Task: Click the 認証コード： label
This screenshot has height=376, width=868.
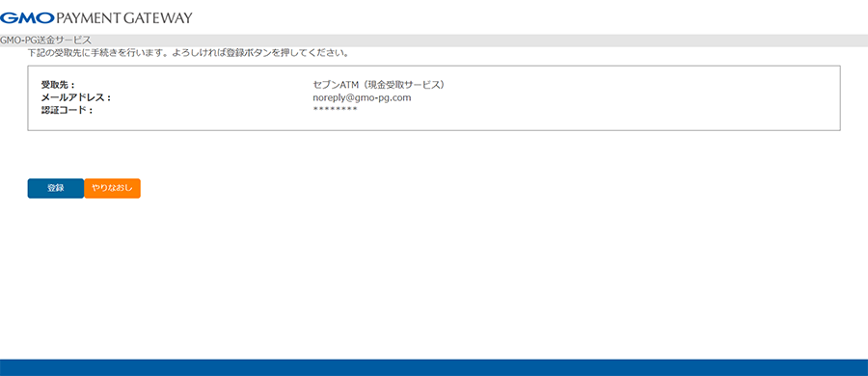Action: coord(67,110)
